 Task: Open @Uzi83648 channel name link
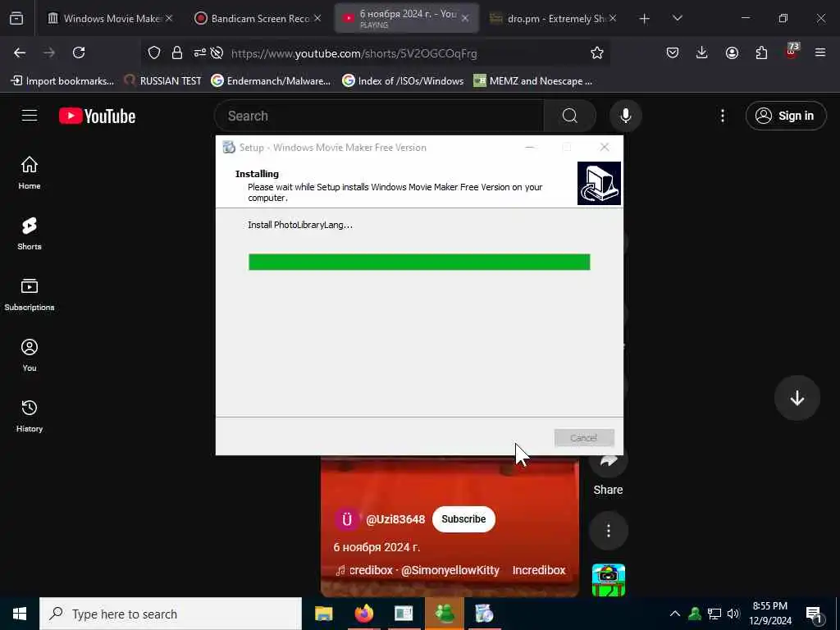[x=395, y=519]
